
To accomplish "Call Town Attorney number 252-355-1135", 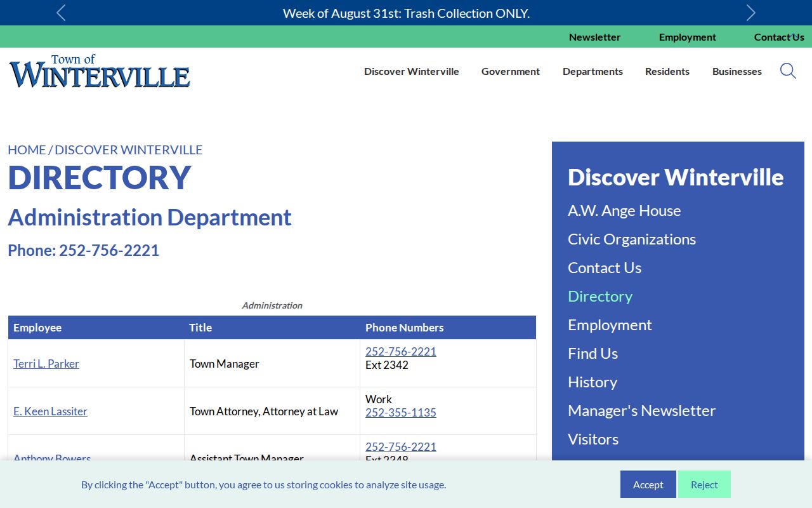I will [401, 413].
